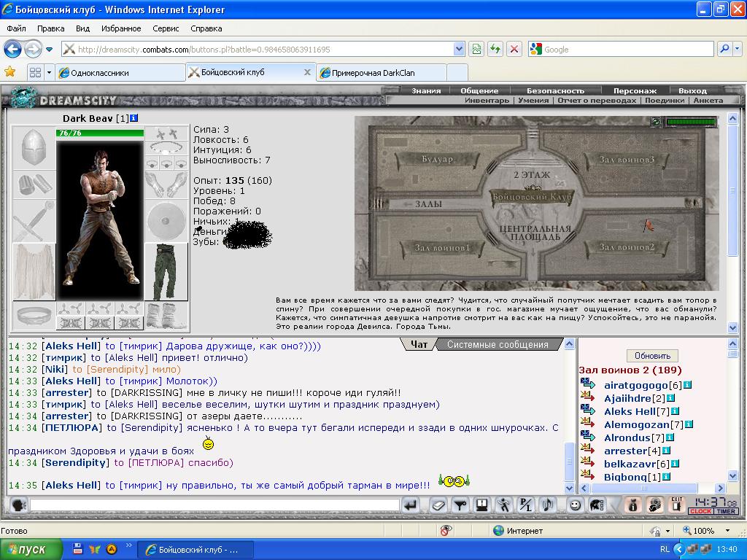Click the Знания top menu item

coord(426,91)
